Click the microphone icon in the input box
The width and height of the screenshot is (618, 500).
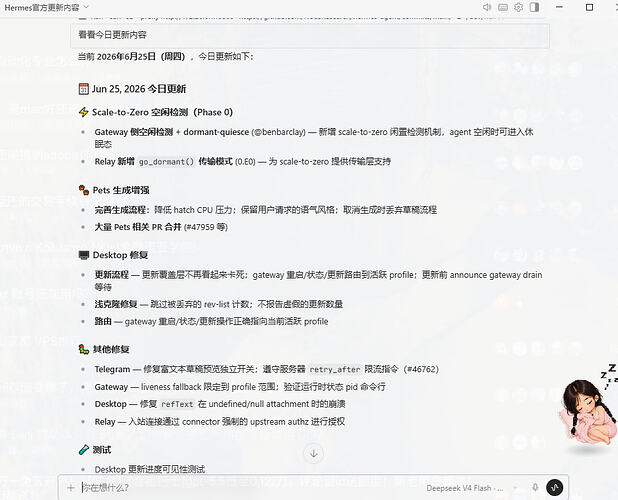(535, 487)
